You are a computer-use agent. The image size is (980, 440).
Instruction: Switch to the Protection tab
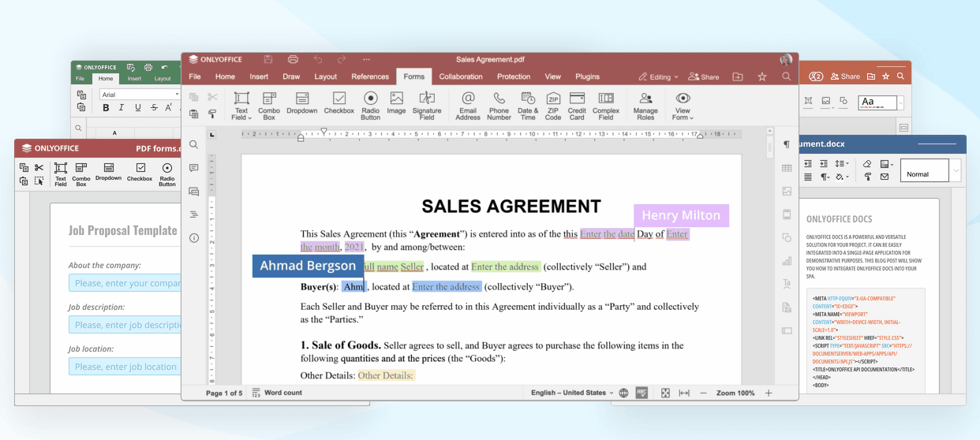click(514, 76)
